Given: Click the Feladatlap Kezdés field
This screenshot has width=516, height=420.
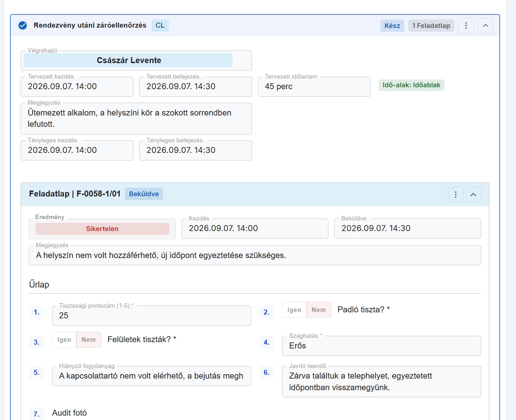Looking at the screenshot, I should pos(255,228).
